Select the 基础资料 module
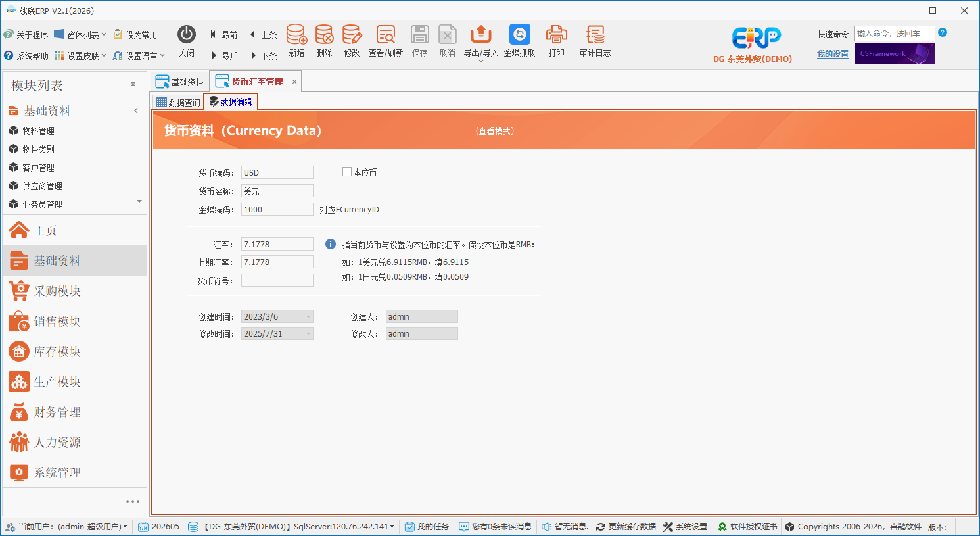Image resolution: width=980 pixels, height=536 pixels. point(74,260)
